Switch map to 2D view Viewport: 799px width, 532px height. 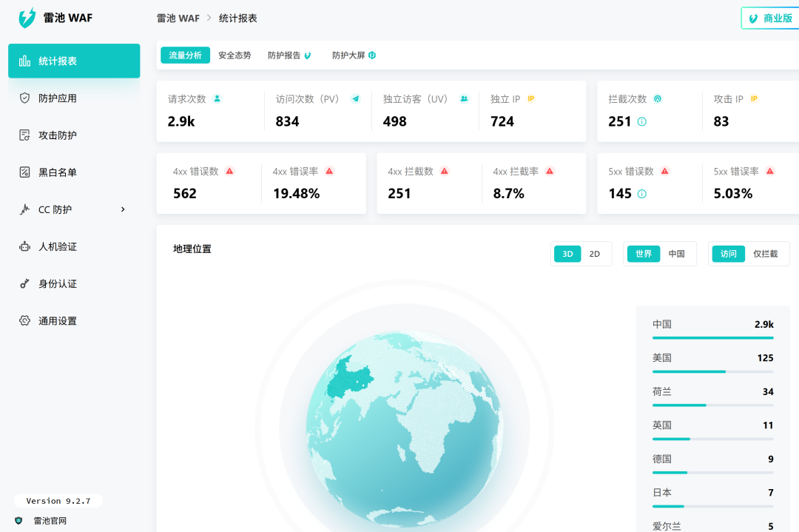click(x=595, y=253)
